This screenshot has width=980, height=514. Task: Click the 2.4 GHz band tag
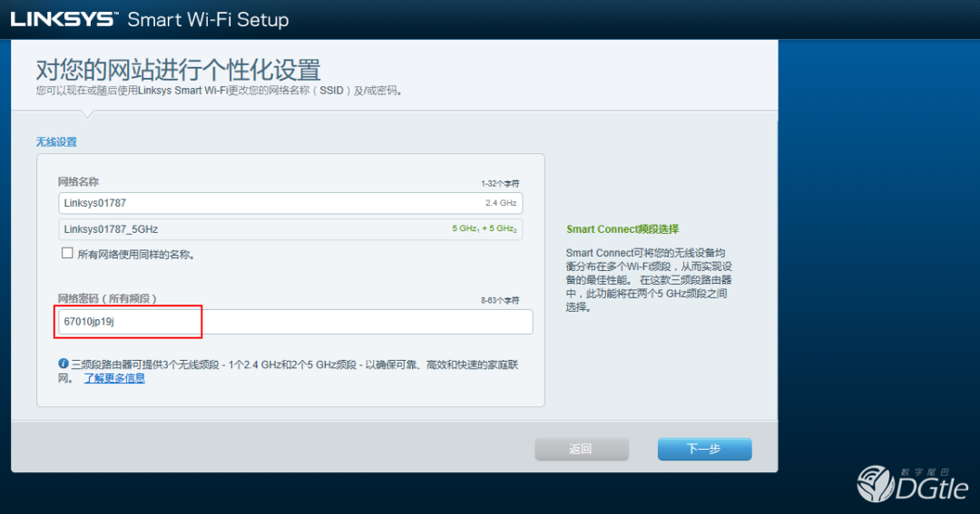coord(501,203)
